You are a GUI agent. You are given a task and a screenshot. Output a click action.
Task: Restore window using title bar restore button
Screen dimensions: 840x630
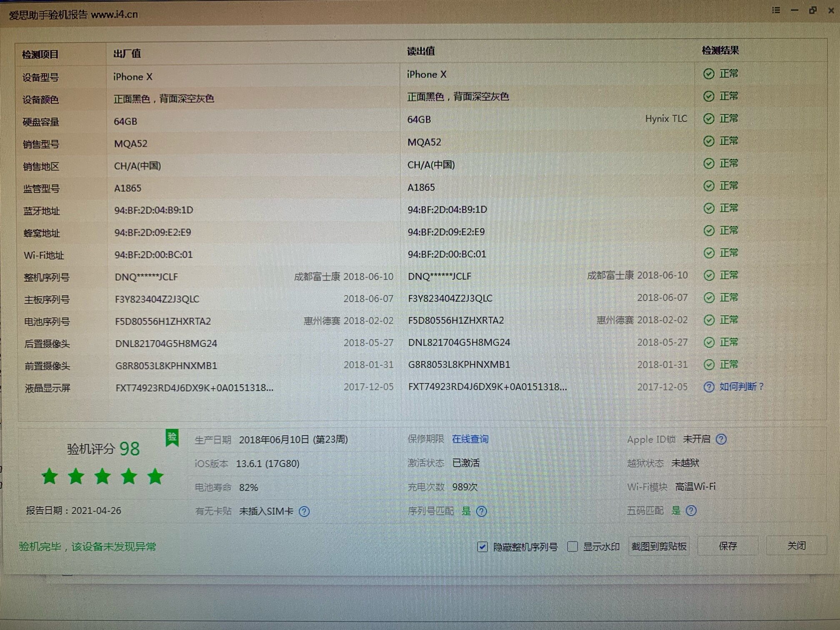(812, 10)
